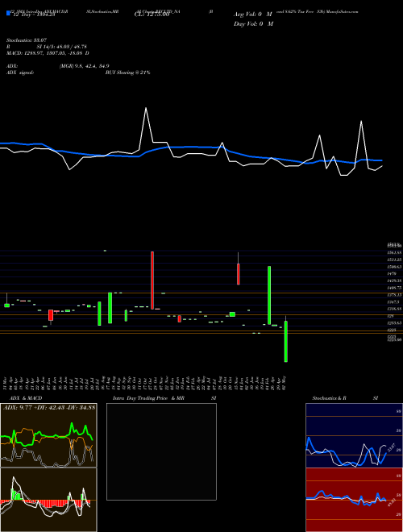The height and width of the screenshot is (532, 403).
Task: Click the price axis label 1408.75
Action: click(394, 288)
